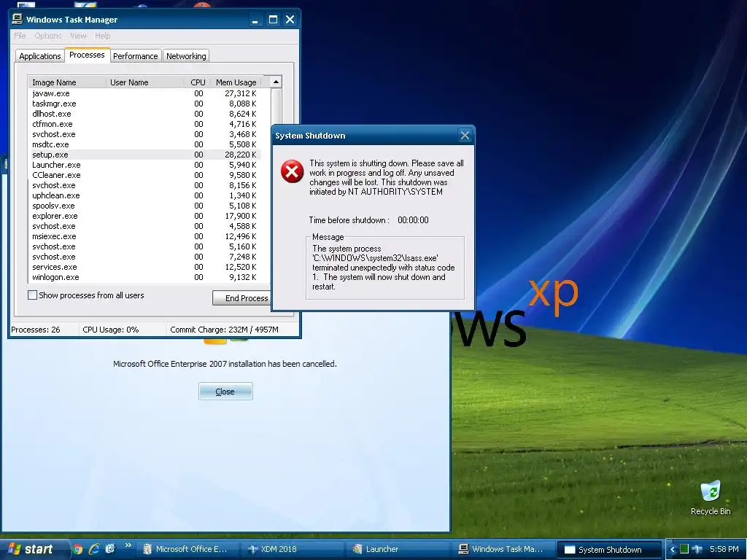Click CPU Usage: 0% in status bar
Viewport: 747px width, 560px height.
pos(111,330)
